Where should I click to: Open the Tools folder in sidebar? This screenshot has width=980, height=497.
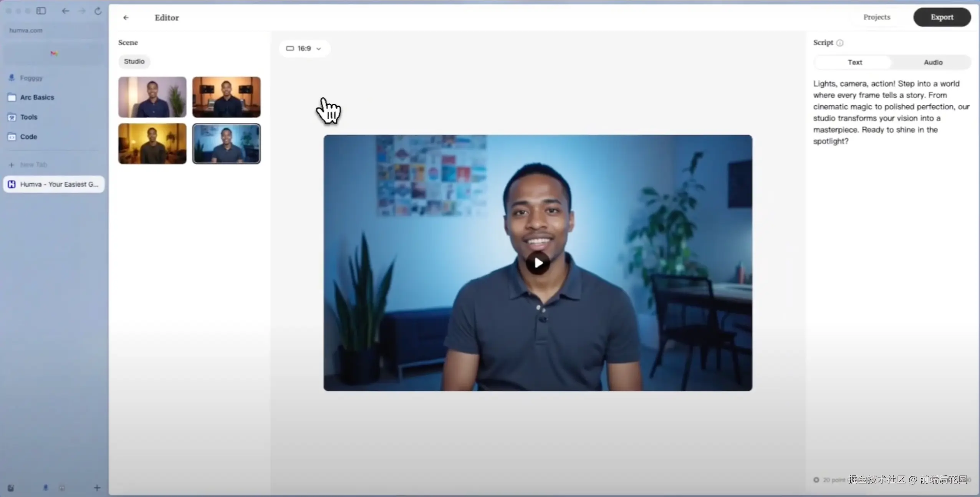coord(29,117)
